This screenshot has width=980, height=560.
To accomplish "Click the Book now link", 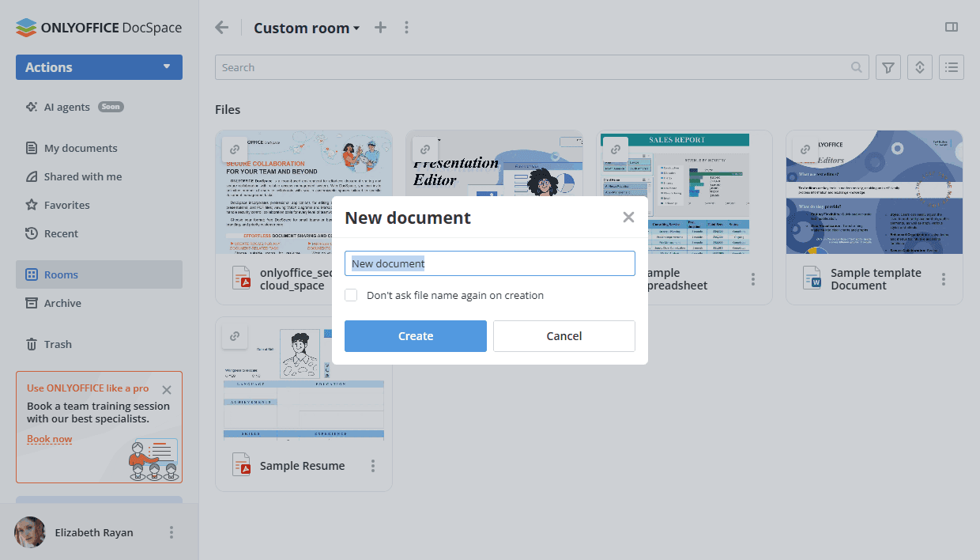I will pos(49,438).
